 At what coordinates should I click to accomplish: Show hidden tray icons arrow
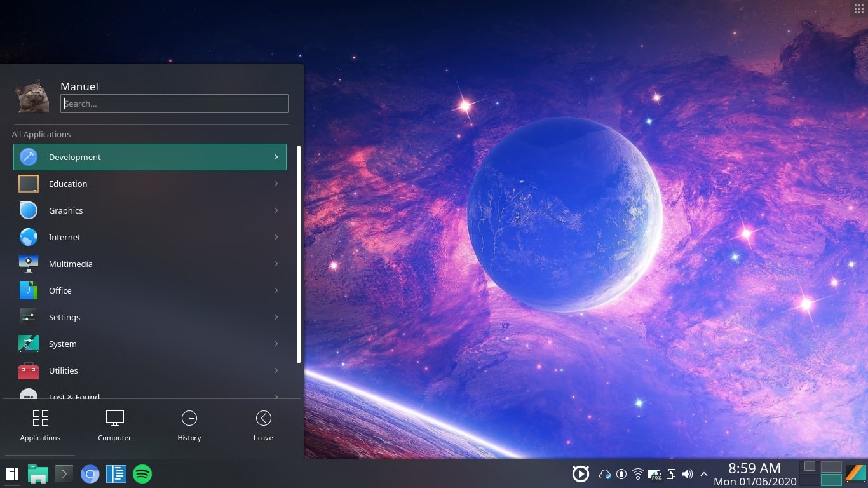pos(704,474)
